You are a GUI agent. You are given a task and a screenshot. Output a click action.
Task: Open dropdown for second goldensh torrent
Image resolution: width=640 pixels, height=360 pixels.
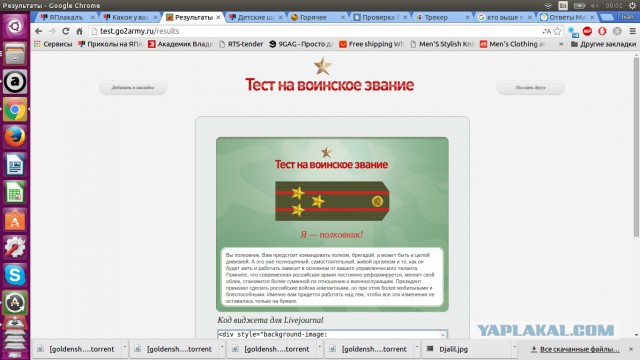tap(222, 347)
